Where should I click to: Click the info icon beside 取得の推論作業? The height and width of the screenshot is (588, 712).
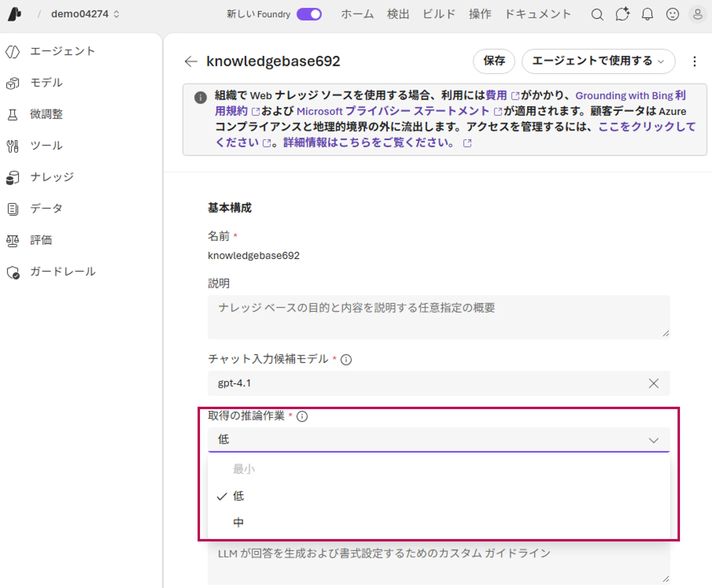[302, 416]
